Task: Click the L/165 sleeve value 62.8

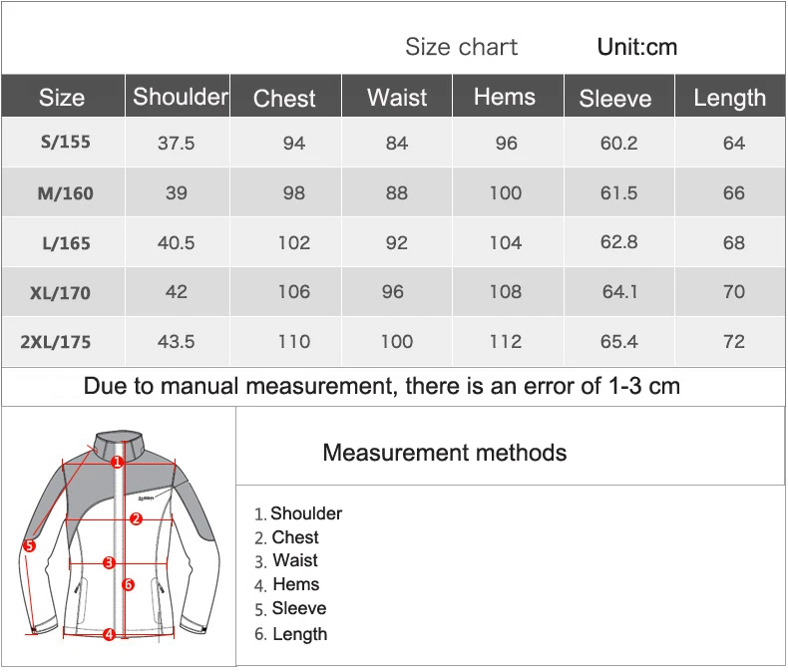Action: [x=618, y=242]
